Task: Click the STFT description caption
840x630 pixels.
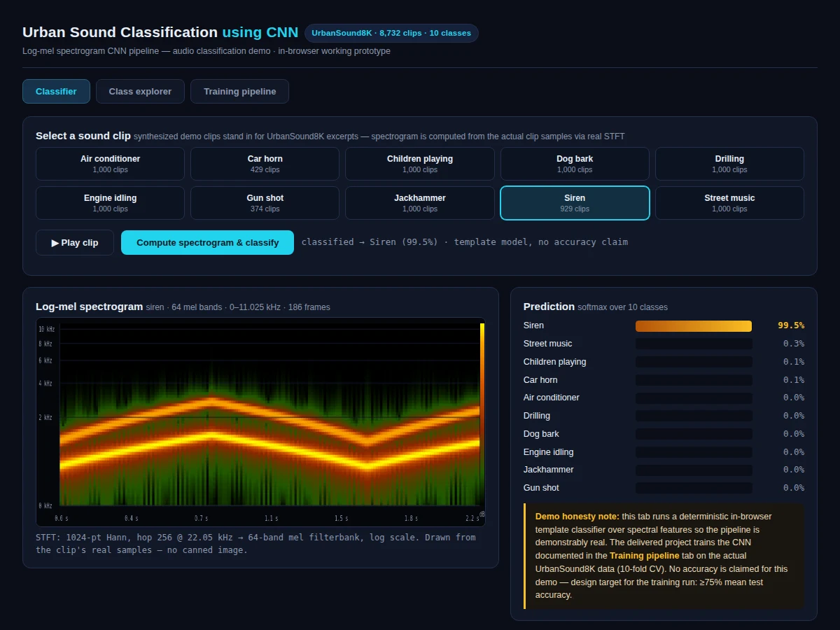Action: coord(255,544)
